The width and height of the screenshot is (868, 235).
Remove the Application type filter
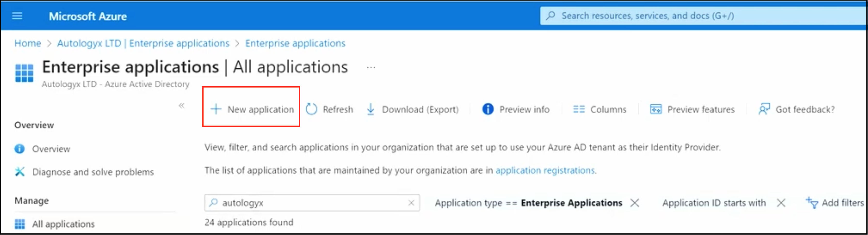click(635, 203)
